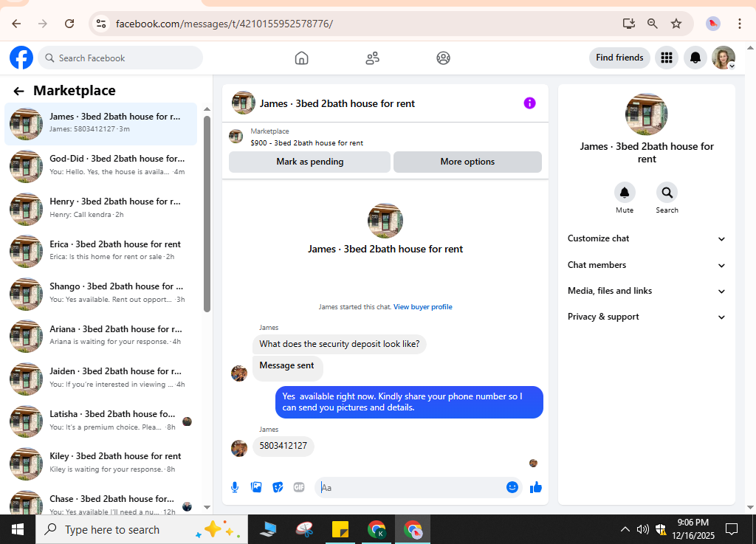The height and width of the screenshot is (544, 756).
Task: Open the account profile picture menu
Action: coord(724,58)
